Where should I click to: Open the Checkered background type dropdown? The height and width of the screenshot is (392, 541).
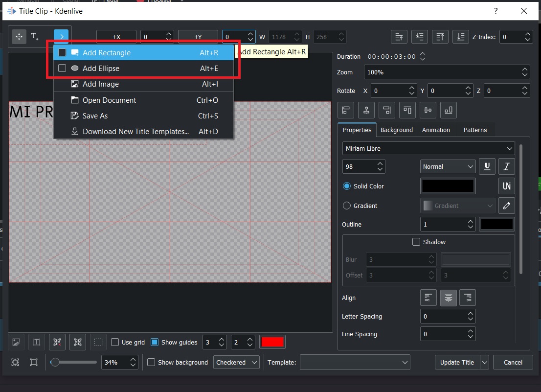[236, 362]
